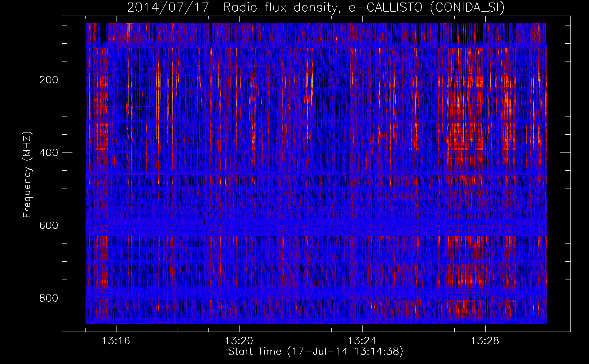Click the 200 frequency tick label
The width and height of the screenshot is (589, 364).
click(x=48, y=80)
